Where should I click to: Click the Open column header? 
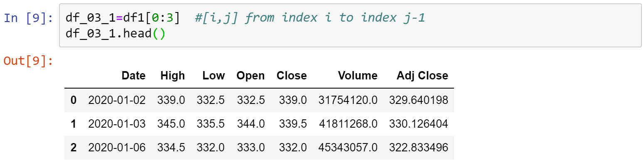pyautogui.click(x=250, y=76)
